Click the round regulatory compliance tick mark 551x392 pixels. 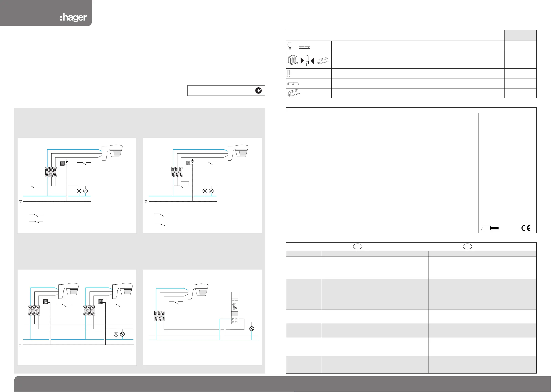click(x=258, y=91)
